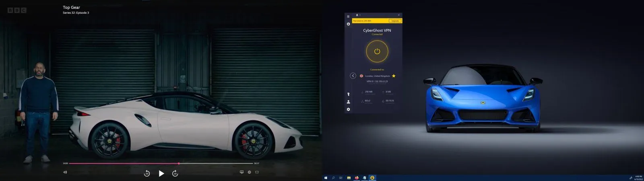Mute the video player volume
Viewport: 644px width, 181px height.
point(65,172)
